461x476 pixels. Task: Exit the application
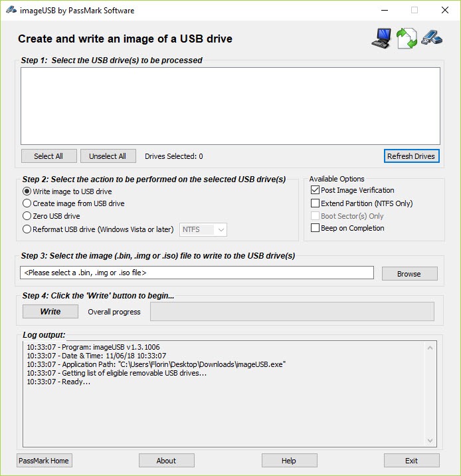pos(412,461)
